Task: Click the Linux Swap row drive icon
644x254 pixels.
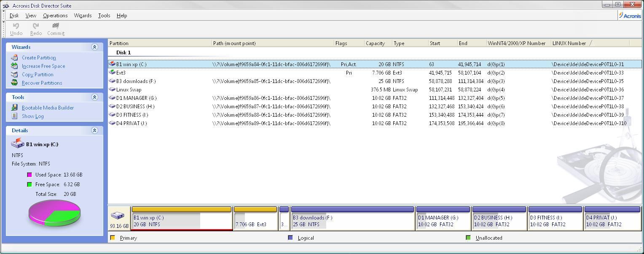Action: (112, 89)
